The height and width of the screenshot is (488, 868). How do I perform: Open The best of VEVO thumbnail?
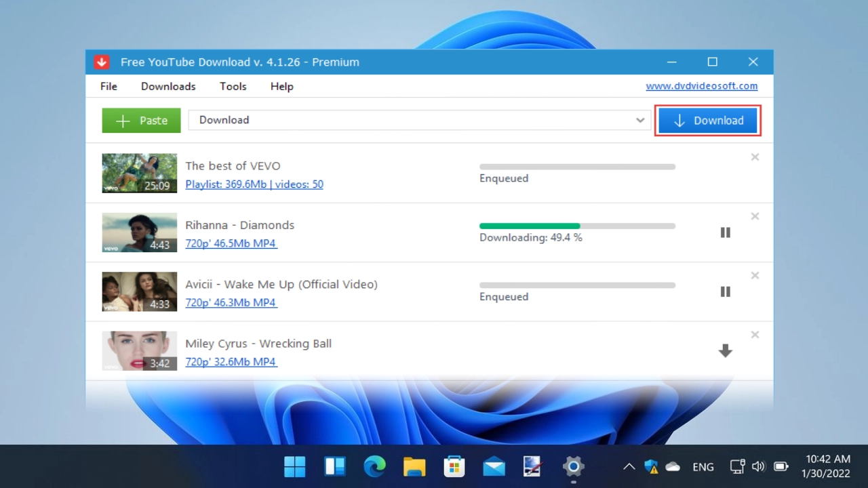(140, 173)
